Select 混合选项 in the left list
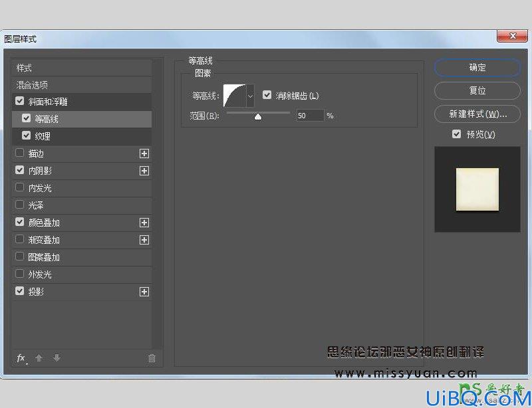The width and height of the screenshot is (532, 408). (82, 85)
